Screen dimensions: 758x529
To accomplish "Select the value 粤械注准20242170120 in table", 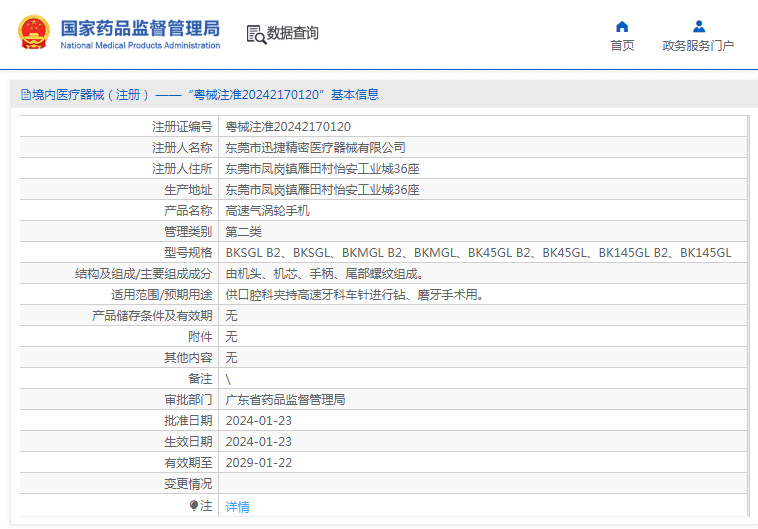I will tap(288, 127).
